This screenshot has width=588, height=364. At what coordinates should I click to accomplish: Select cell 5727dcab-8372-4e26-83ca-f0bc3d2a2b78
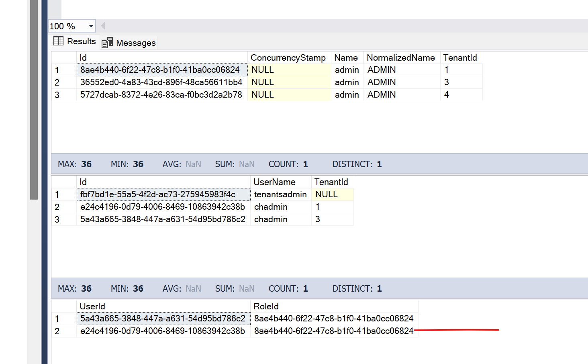click(162, 95)
